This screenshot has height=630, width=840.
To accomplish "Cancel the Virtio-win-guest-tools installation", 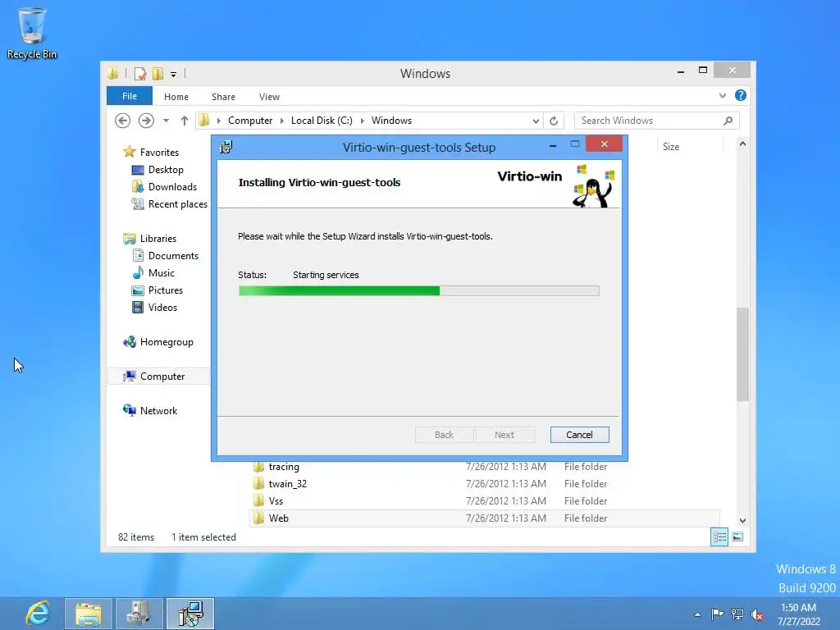I will point(580,435).
